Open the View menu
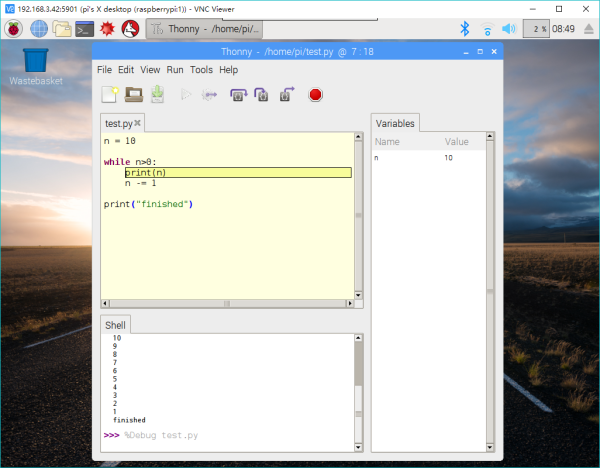The width and height of the screenshot is (600, 468). click(x=150, y=70)
